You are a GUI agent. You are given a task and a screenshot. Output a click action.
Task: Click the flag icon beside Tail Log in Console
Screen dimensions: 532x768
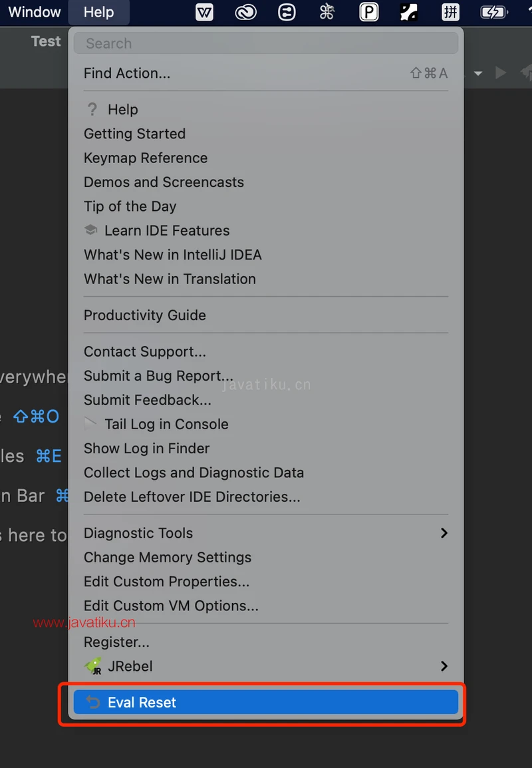coord(91,424)
